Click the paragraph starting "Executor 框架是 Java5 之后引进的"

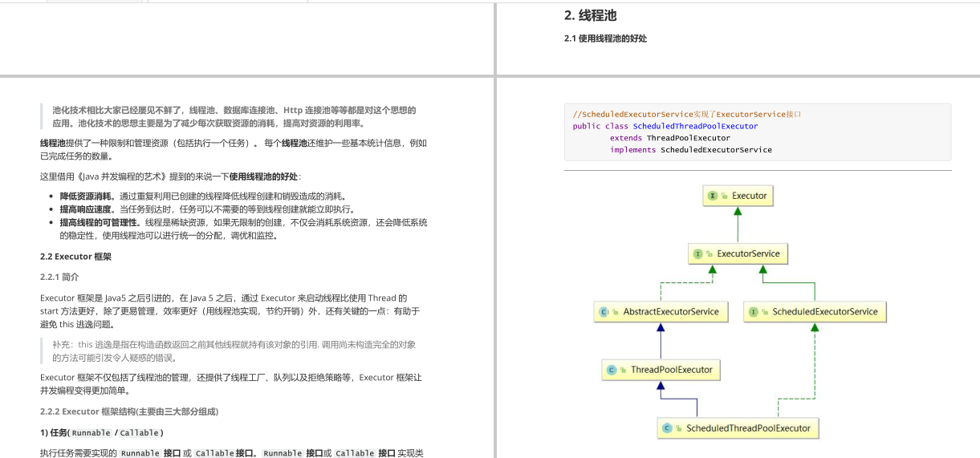(x=230, y=311)
